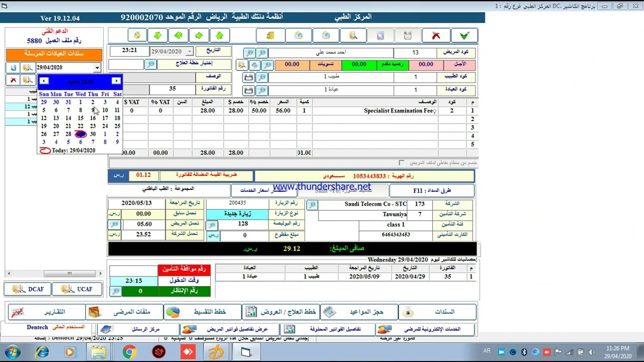Toggle the discount from points system checkbox
644x362 pixels.
[401, 163]
